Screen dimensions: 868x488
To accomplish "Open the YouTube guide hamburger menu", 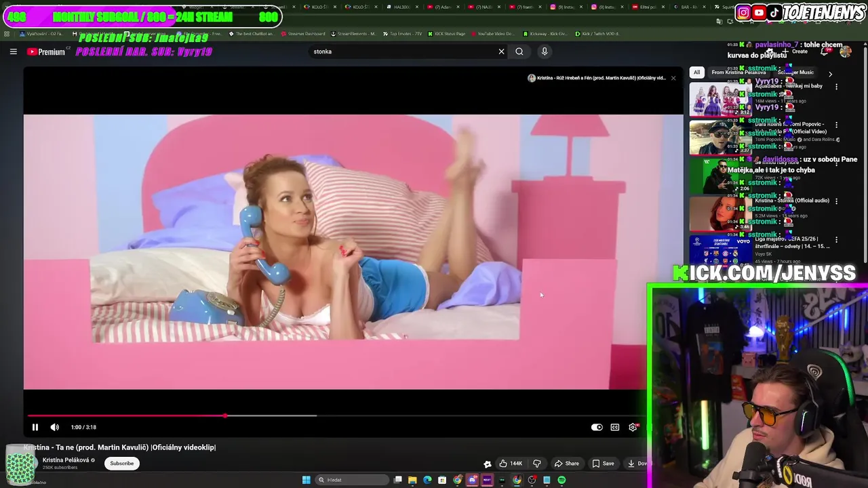I will pyautogui.click(x=13, y=52).
